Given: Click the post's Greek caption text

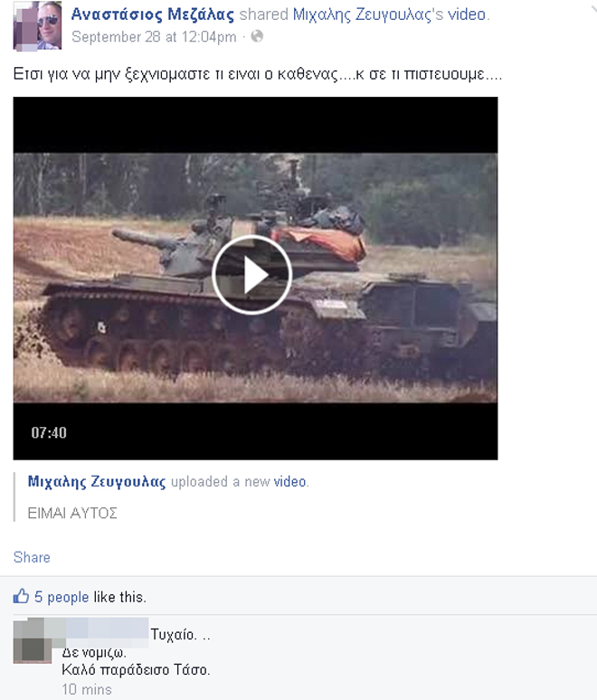Looking at the screenshot, I should point(258,74).
